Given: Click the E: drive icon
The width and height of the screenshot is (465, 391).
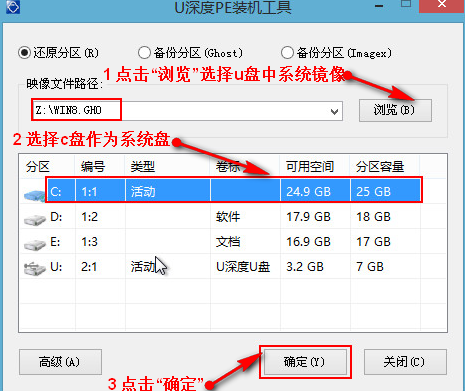Looking at the screenshot, I should tap(35, 245).
